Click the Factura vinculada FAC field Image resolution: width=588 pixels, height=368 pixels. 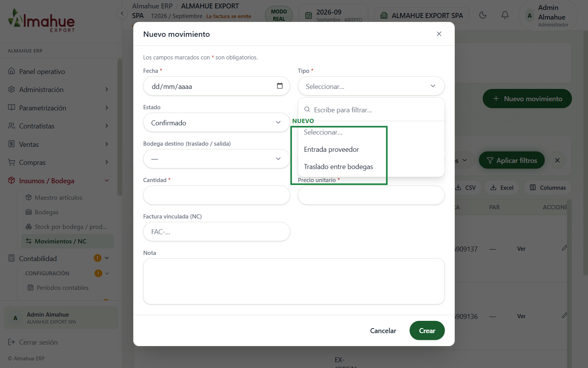pyautogui.click(x=216, y=232)
